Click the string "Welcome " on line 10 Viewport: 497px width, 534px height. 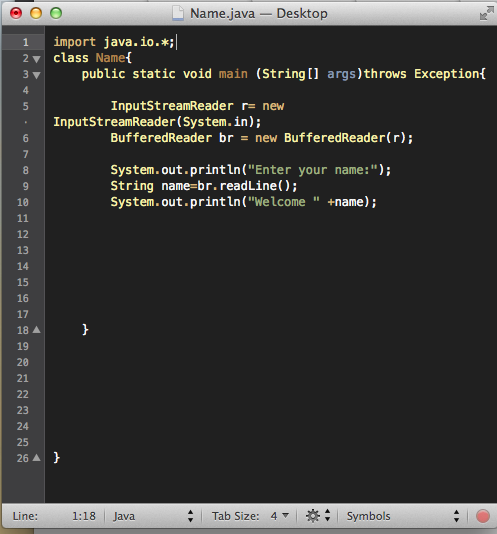[284, 202]
